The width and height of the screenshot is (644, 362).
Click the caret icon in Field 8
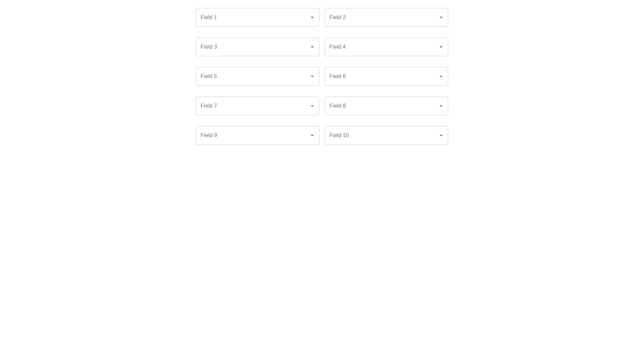coord(441,106)
